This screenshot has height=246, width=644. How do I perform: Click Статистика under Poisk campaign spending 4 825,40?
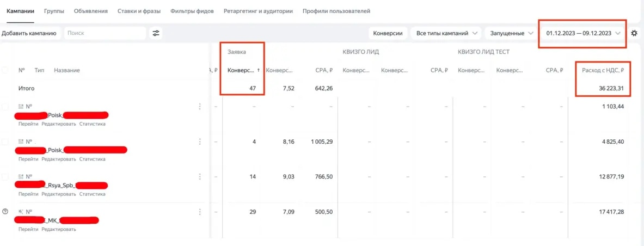93,159
